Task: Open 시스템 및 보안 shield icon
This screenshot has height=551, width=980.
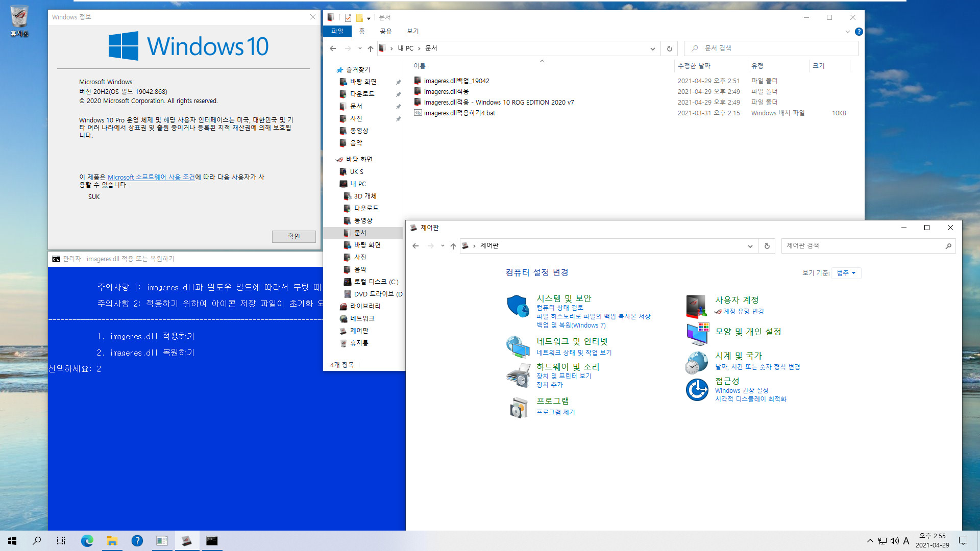Action: tap(518, 306)
